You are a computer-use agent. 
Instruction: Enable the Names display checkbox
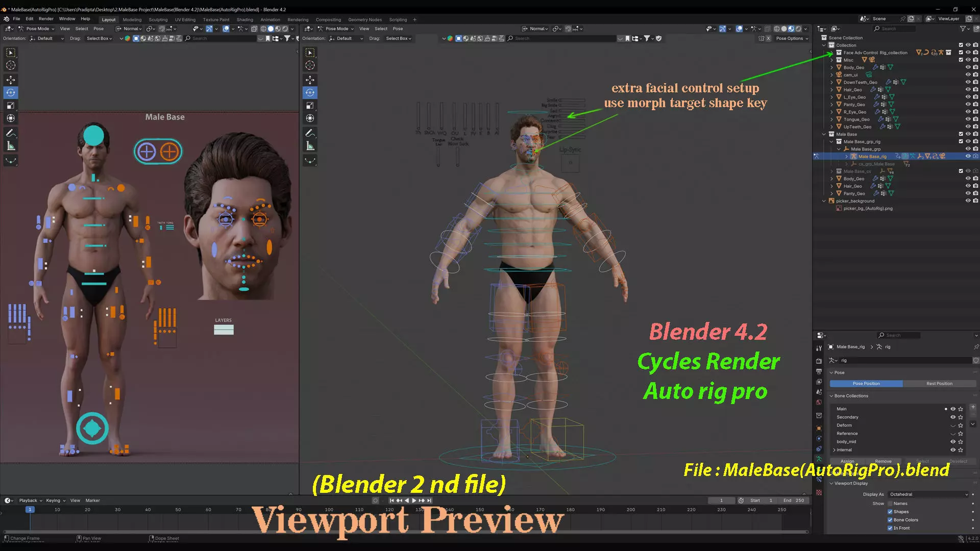890,504
